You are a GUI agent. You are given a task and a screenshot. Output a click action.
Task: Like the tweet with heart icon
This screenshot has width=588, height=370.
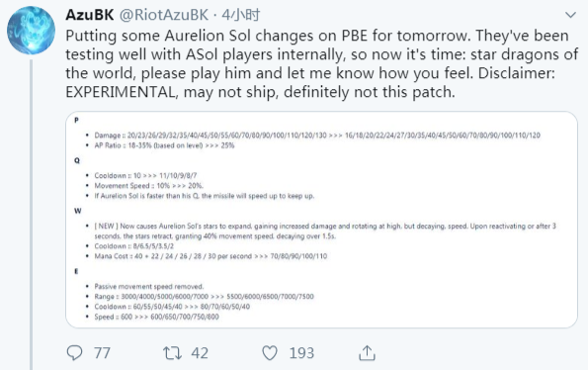coord(269,353)
